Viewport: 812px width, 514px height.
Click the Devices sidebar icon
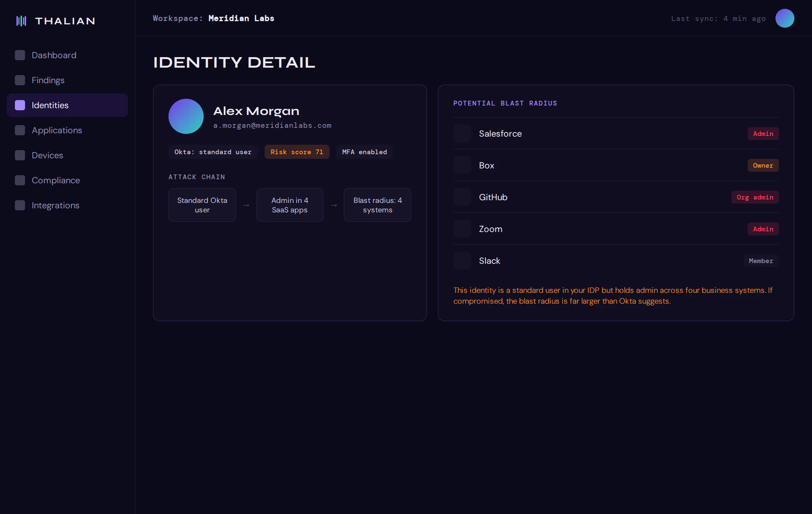[x=20, y=155]
